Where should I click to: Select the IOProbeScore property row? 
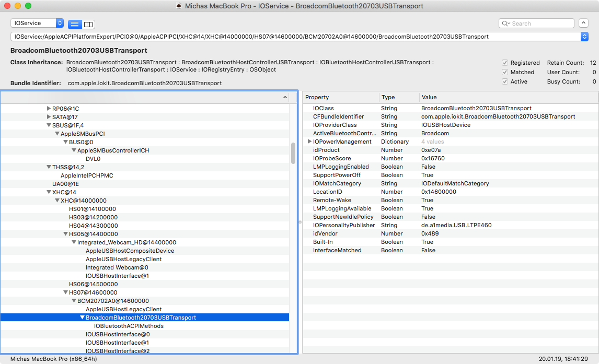pos(451,158)
